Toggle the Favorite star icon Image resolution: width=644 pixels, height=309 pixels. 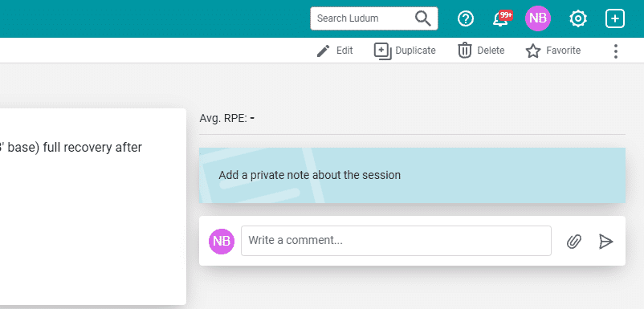click(533, 51)
